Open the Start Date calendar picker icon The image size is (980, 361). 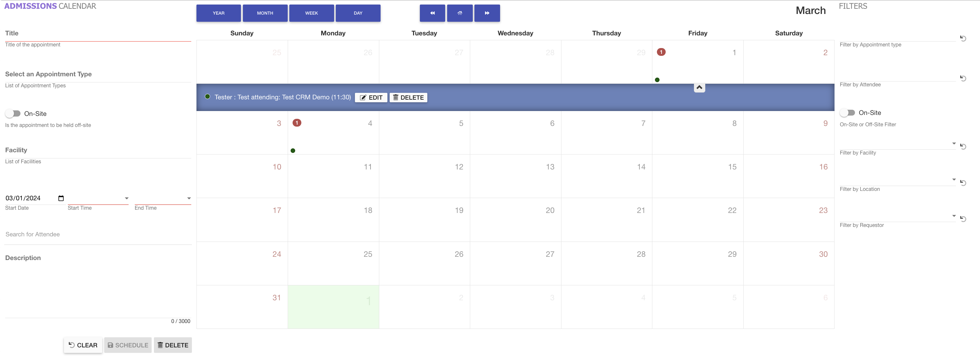click(x=61, y=198)
